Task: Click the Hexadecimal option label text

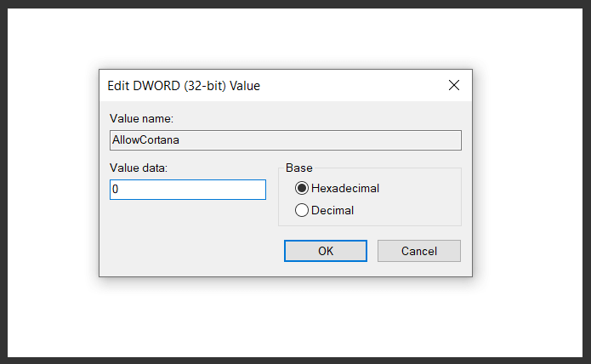Action: coord(344,188)
